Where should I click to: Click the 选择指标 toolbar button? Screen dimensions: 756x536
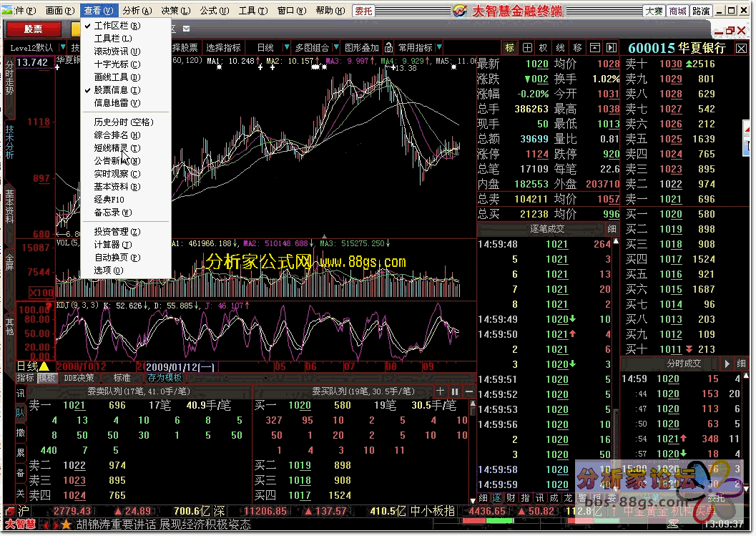click(223, 47)
